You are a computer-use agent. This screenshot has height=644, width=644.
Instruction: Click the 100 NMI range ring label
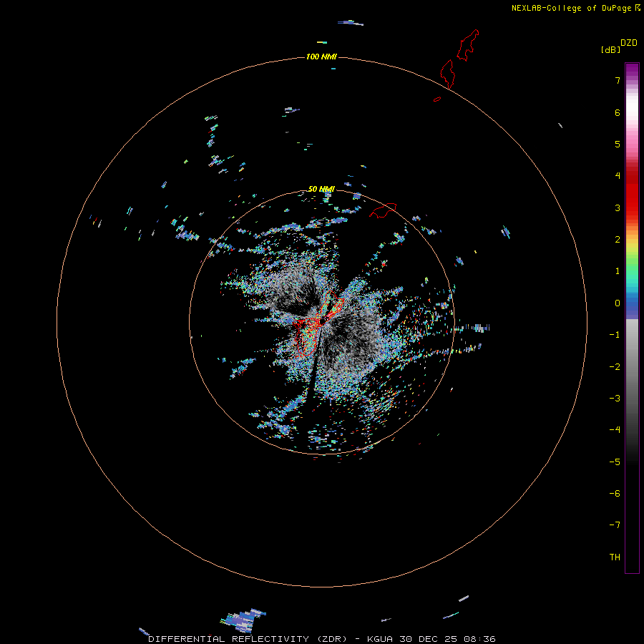[321, 57]
